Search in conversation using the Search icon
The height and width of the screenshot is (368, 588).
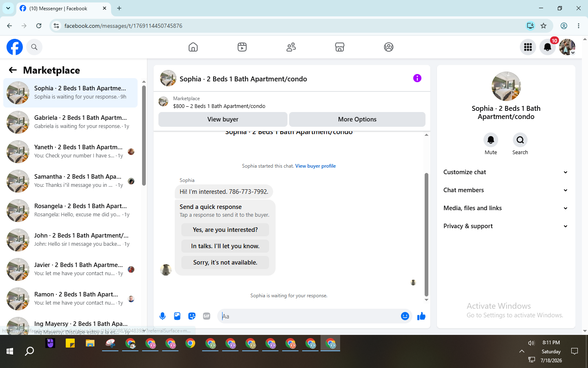520,140
